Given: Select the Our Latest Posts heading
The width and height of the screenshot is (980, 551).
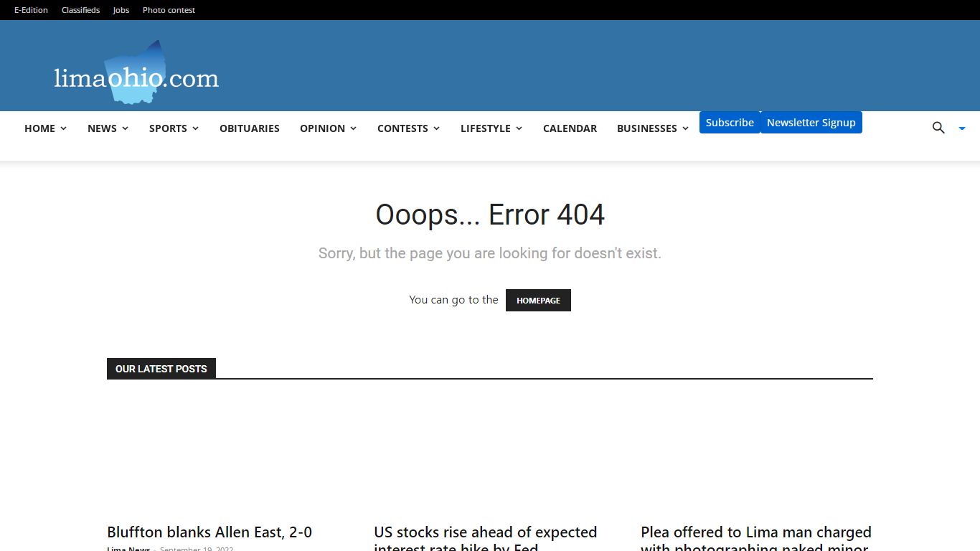Looking at the screenshot, I should coord(161,369).
